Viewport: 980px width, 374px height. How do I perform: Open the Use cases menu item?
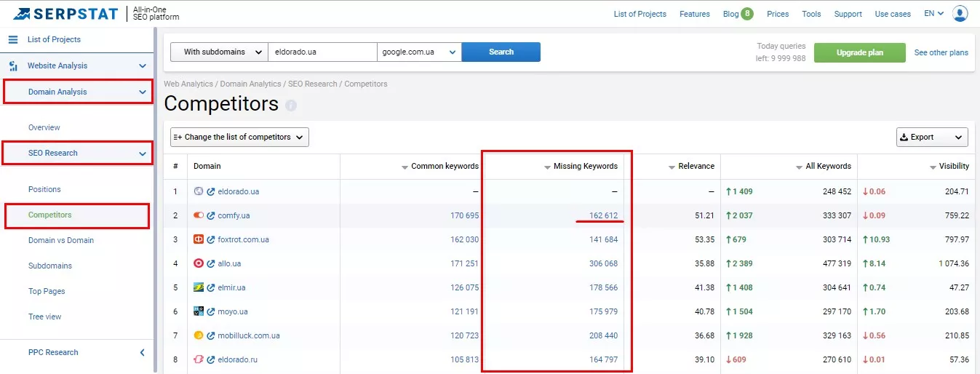(x=893, y=14)
